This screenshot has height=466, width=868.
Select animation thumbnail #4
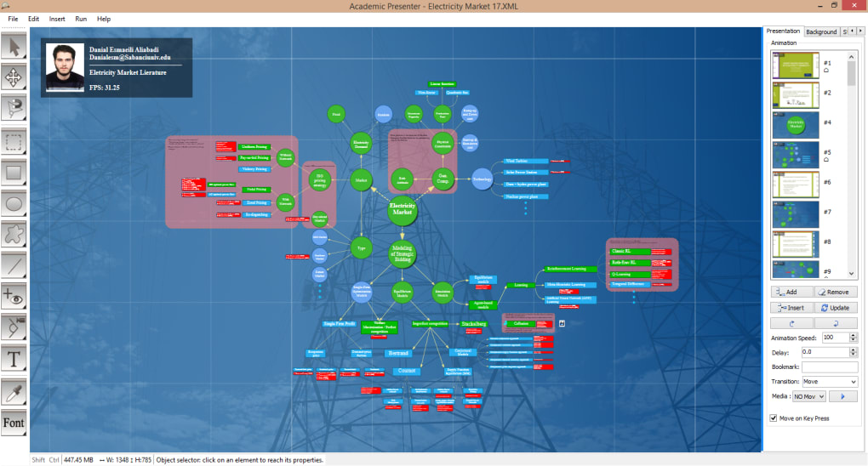click(796, 124)
